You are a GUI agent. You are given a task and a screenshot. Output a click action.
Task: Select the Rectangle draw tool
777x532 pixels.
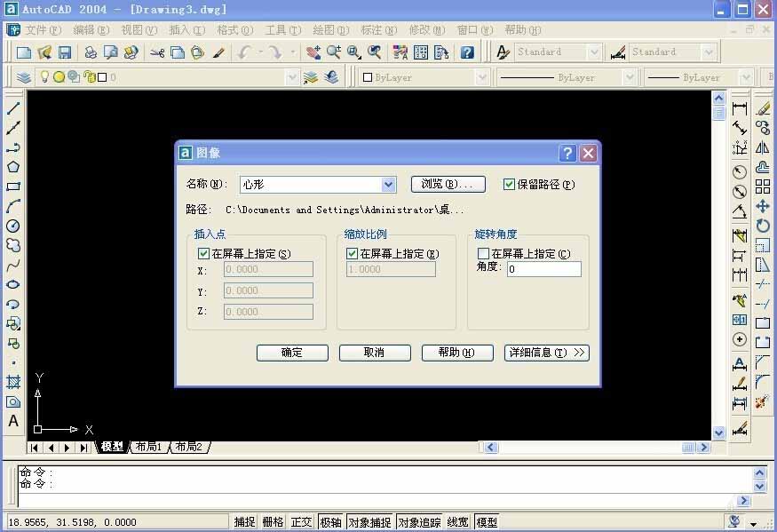(13, 187)
